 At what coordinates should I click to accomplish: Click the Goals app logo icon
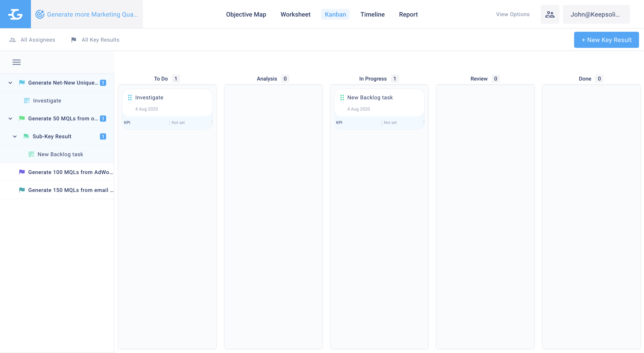pyautogui.click(x=15, y=14)
